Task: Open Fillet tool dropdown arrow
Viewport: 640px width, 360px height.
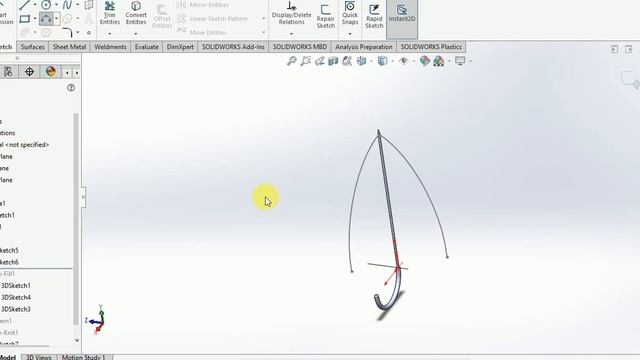Action: pos(78,33)
